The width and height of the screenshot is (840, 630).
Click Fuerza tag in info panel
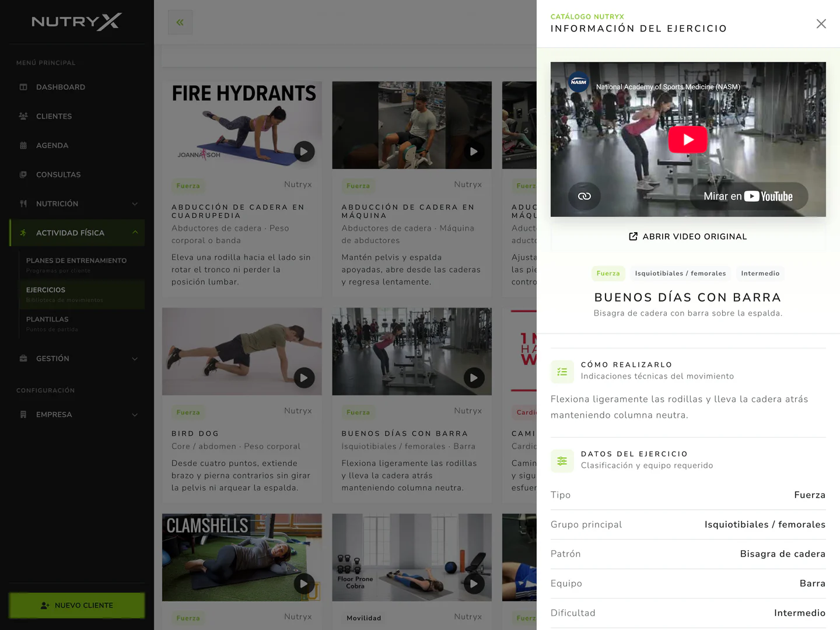pos(608,273)
